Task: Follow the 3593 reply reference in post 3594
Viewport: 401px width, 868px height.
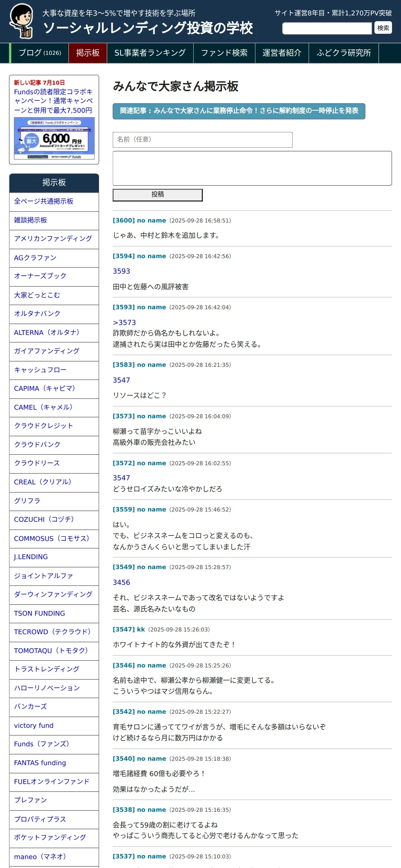Action: [121, 271]
